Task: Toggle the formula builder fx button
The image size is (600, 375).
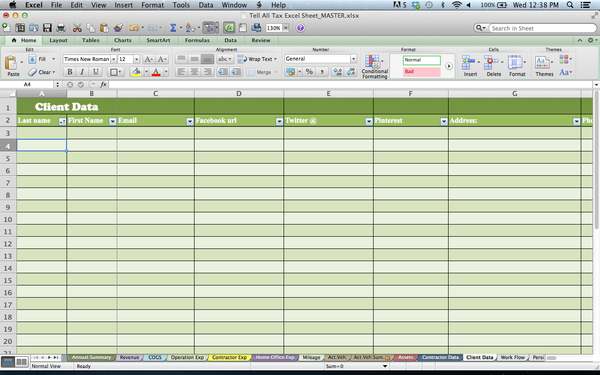Action: [x=229, y=28]
